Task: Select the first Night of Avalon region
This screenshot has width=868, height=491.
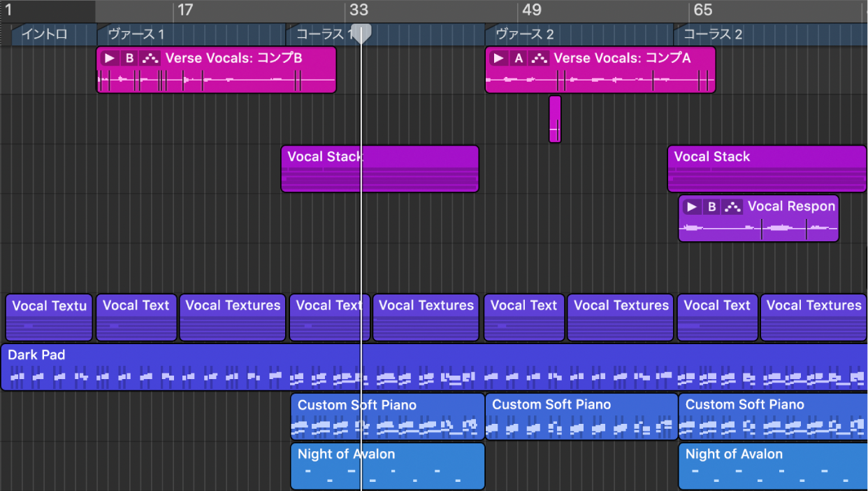Action: click(387, 466)
